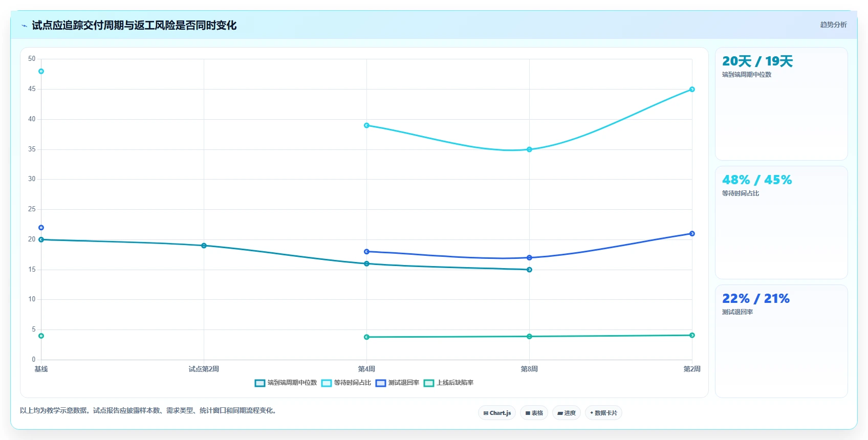868x440 pixels.
Task: Click the footnote text 以上均为教学示意数据
Action: point(54,410)
